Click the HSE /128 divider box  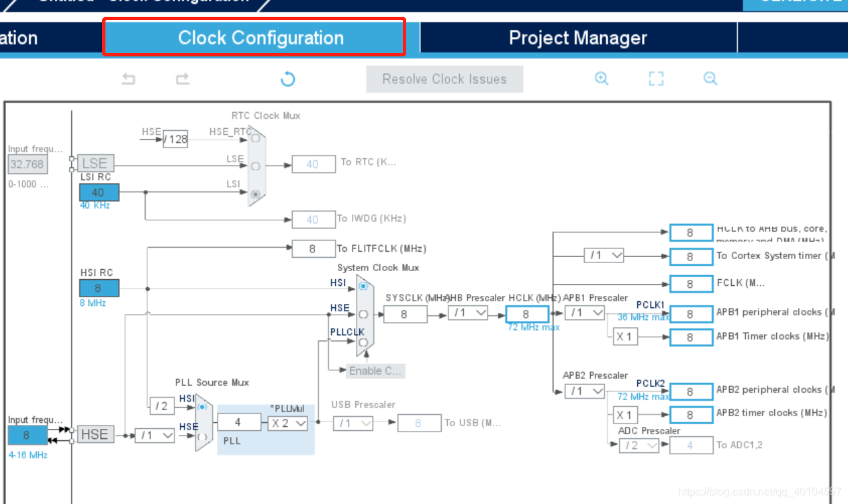pos(175,139)
